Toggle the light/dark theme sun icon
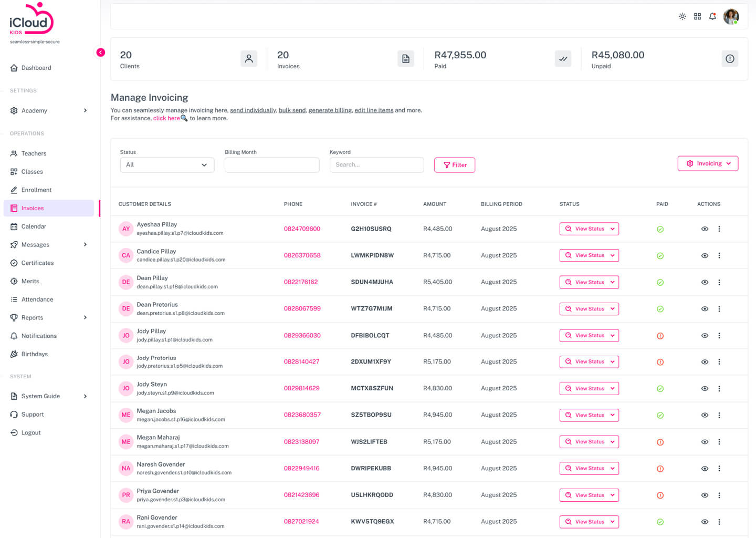Viewport: 756px width, 538px height. pyautogui.click(x=682, y=16)
